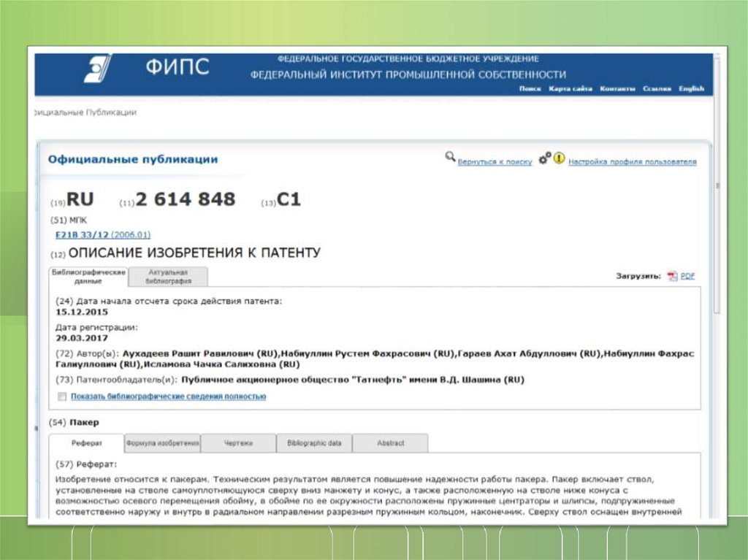748x560 pixels.
Task: Open the Контакты header link
Action: click(617, 89)
